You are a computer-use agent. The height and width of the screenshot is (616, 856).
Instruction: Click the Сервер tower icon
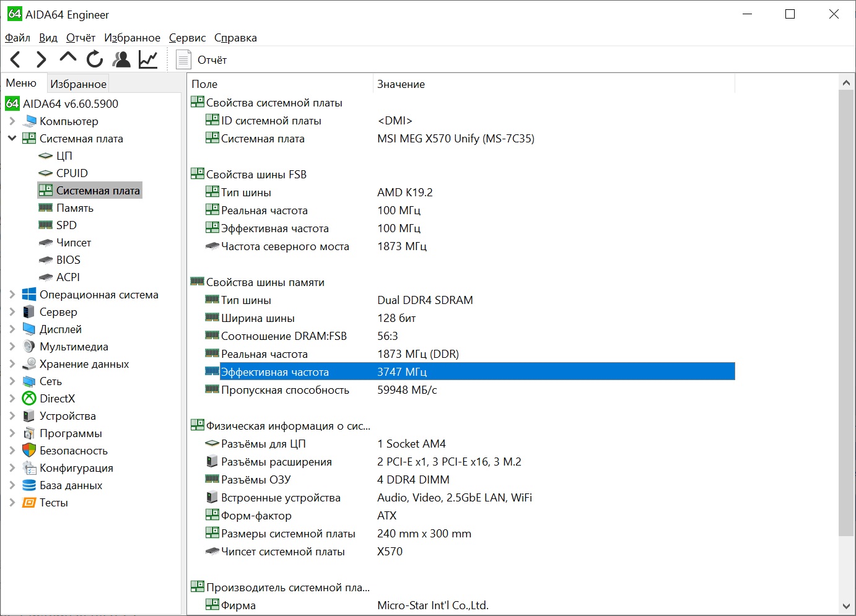tap(29, 312)
